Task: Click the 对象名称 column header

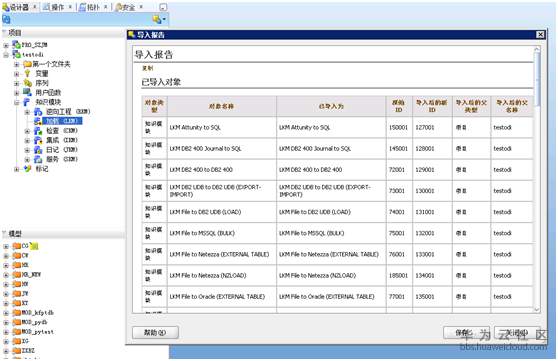Action: pos(221,106)
